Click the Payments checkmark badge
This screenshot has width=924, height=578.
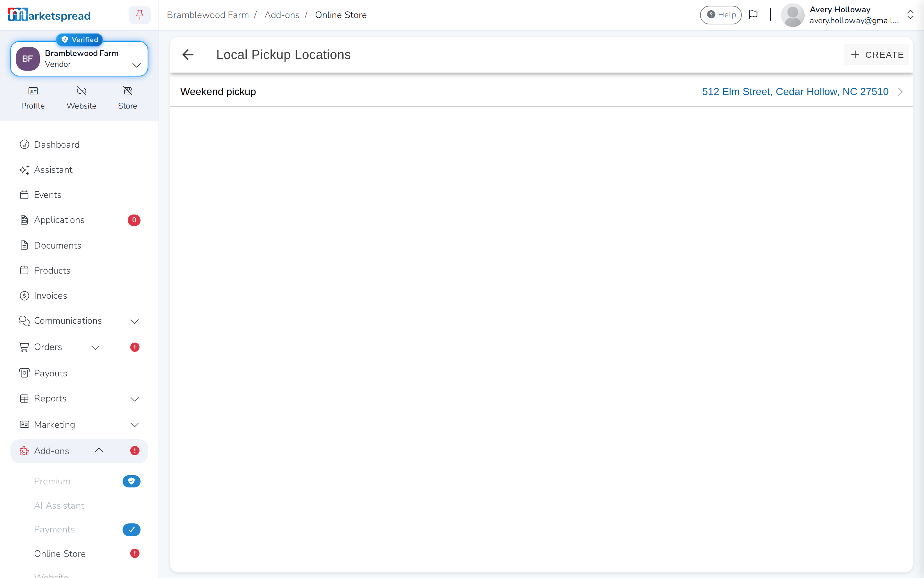point(131,530)
